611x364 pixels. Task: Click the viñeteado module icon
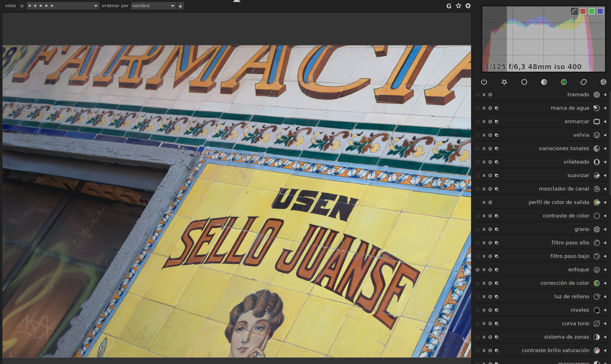pyautogui.click(x=597, y=162)
